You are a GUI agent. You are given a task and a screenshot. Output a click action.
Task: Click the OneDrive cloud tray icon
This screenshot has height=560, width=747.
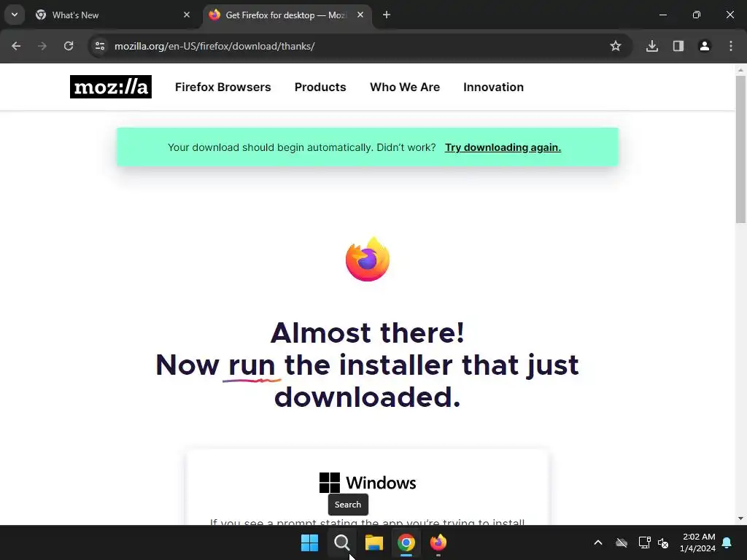click(x=622, y=542)
